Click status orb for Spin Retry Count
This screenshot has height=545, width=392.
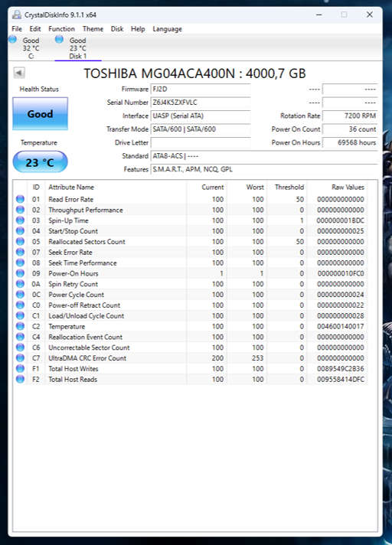tap(20, 284)
